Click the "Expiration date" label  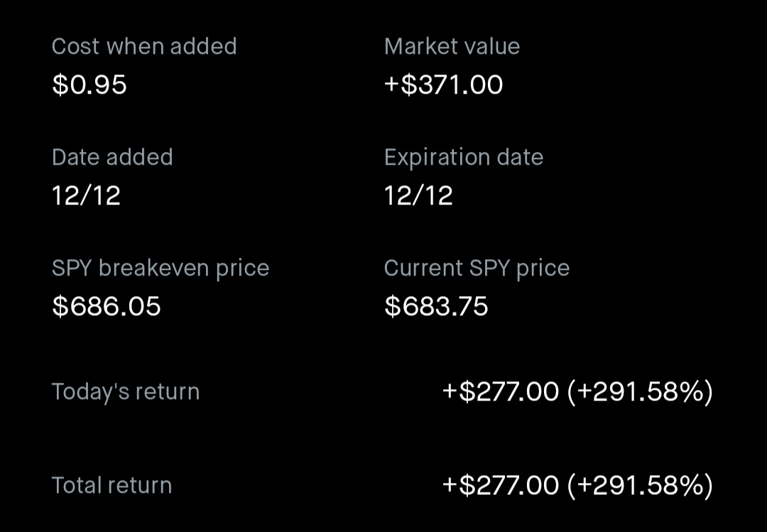point(463,157)
